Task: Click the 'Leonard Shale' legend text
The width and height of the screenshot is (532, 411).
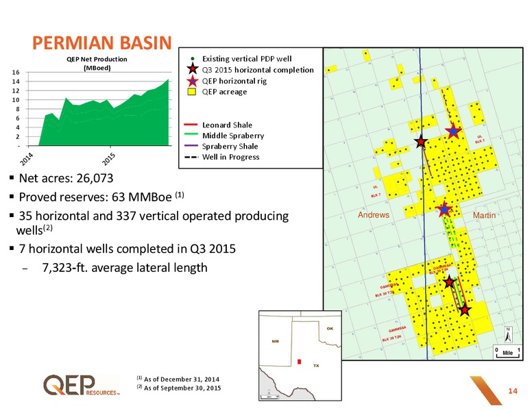Action: pyautogui.click(x=228, y=125)
